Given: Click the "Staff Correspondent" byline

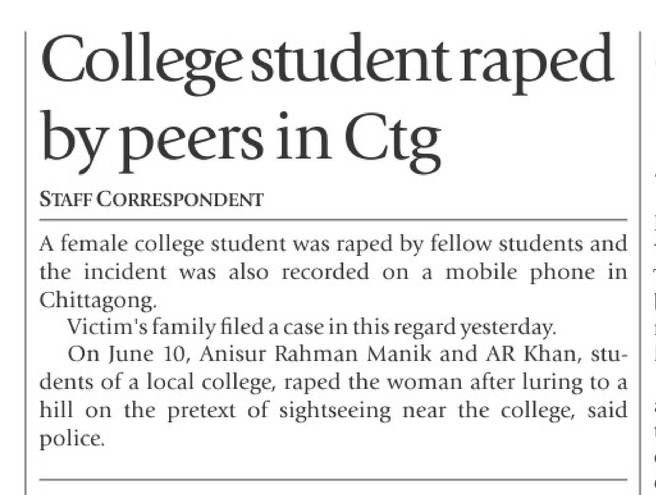Looking at the screenshot, I should click(x=151, y=199).
